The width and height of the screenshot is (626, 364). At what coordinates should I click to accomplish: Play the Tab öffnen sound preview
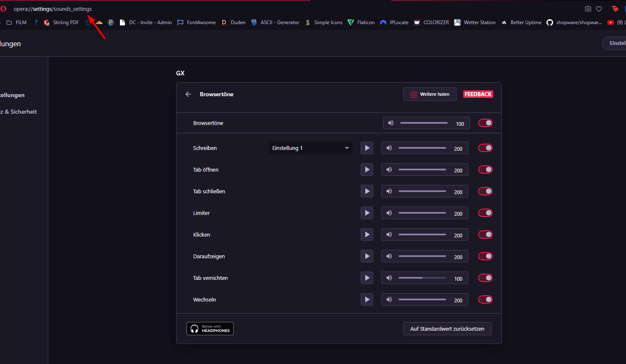tap(367, 170)
